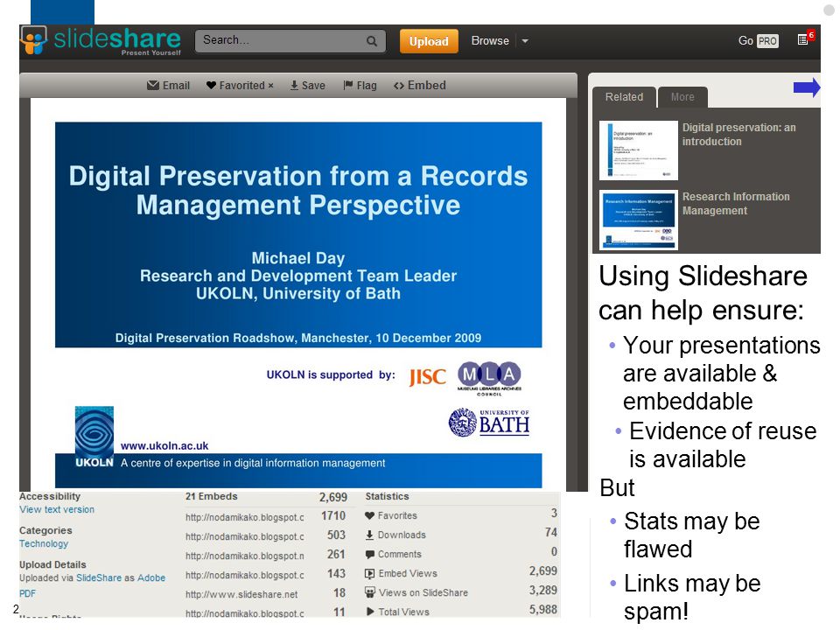Click the Accessibility heading
The height and width of the screenshot is (630, 840).
pos(50,497)
